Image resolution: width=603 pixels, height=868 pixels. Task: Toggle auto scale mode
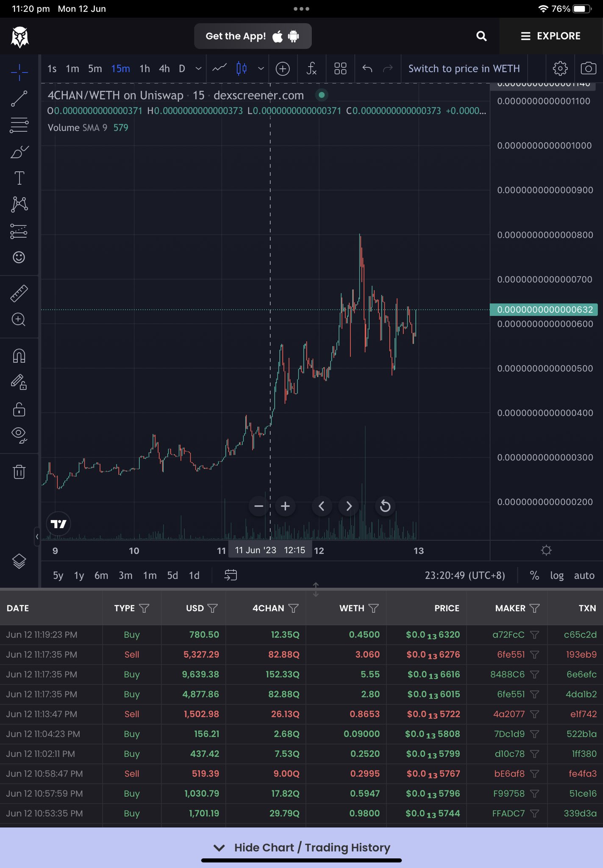coord(584,576)
